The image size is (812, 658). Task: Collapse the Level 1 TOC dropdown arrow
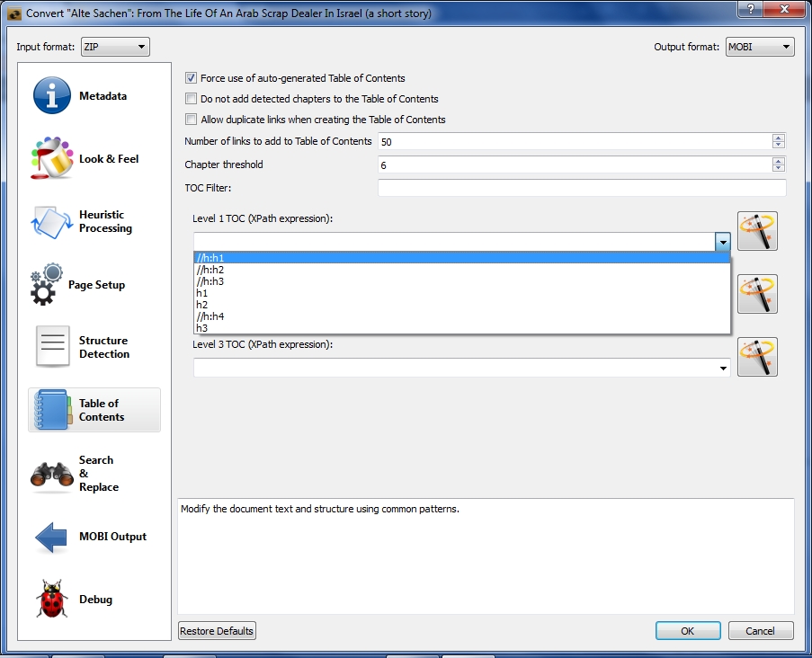click(723, 241)
